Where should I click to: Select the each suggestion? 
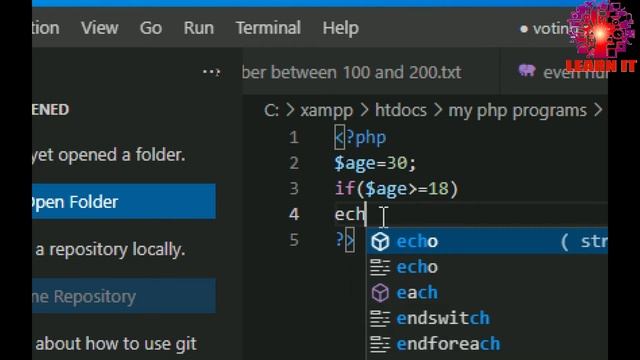(x=487, y=293)
